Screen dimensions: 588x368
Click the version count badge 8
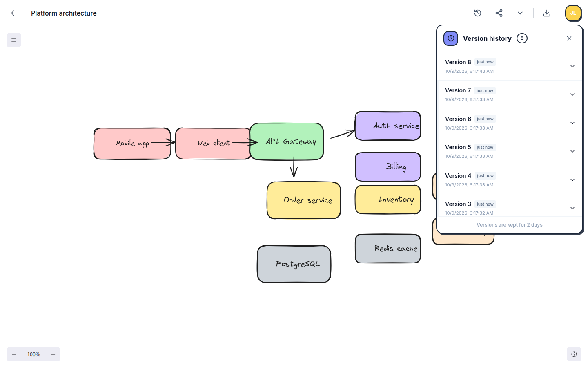[522, 38]
